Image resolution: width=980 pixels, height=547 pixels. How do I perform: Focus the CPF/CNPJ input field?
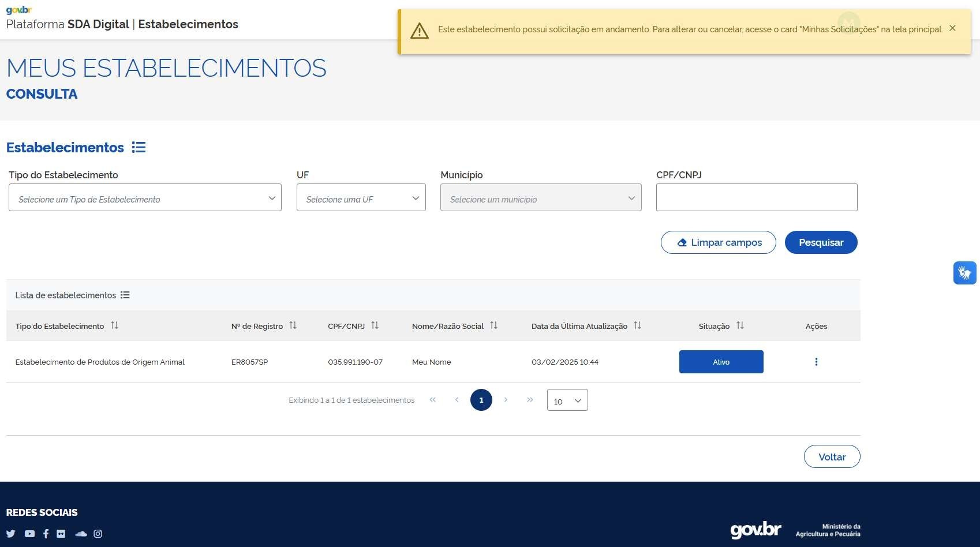(x=756, y=198)
